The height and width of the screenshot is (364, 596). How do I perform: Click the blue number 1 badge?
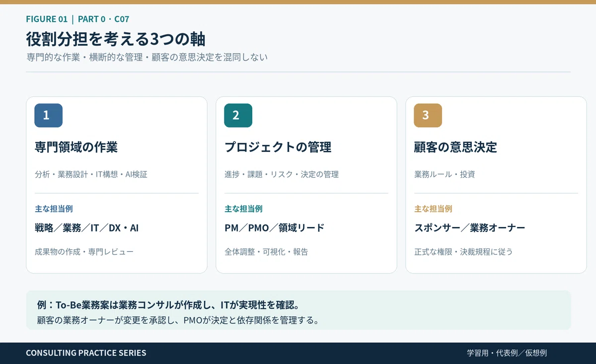click(48, 115)
